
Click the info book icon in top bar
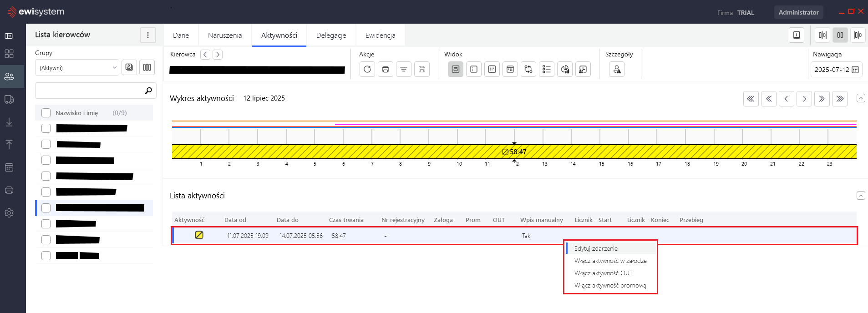[x=797, y=35]
